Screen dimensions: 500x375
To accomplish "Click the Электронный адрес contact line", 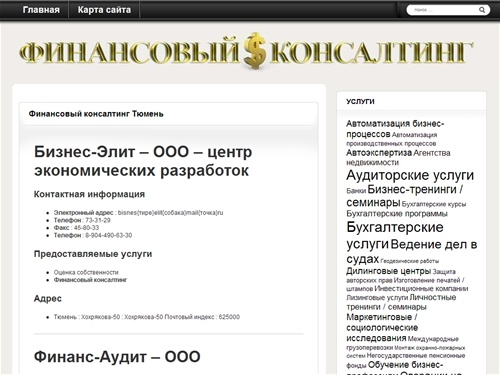I will pos(138,213).
